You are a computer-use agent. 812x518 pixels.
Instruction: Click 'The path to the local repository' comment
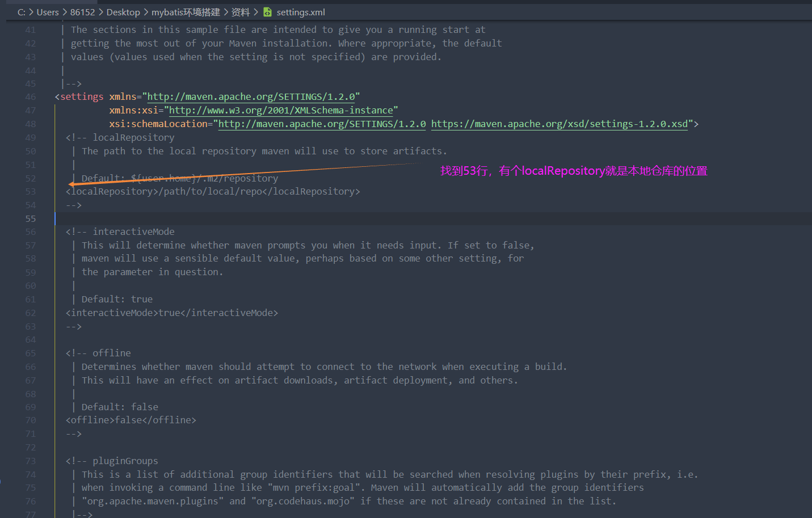coord(264,151)
